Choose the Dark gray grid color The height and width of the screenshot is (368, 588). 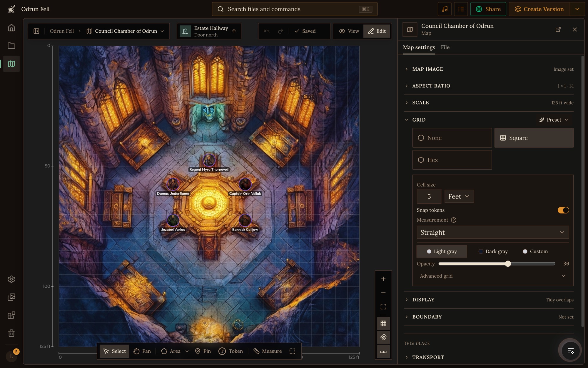click(493, 251)
